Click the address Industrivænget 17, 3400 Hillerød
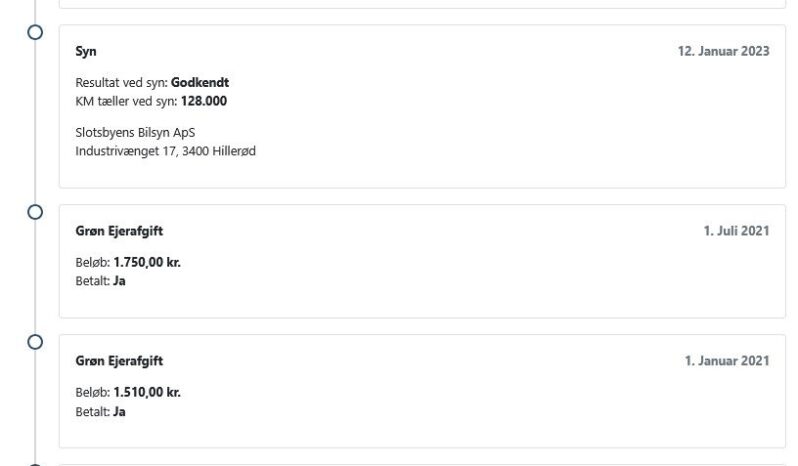 click(x=165, y=151)
